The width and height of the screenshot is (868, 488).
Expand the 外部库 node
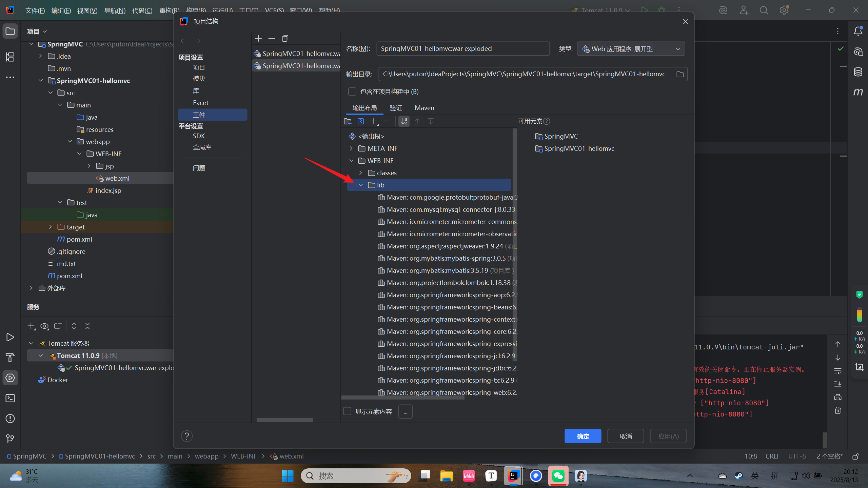(x=31, y=288)
